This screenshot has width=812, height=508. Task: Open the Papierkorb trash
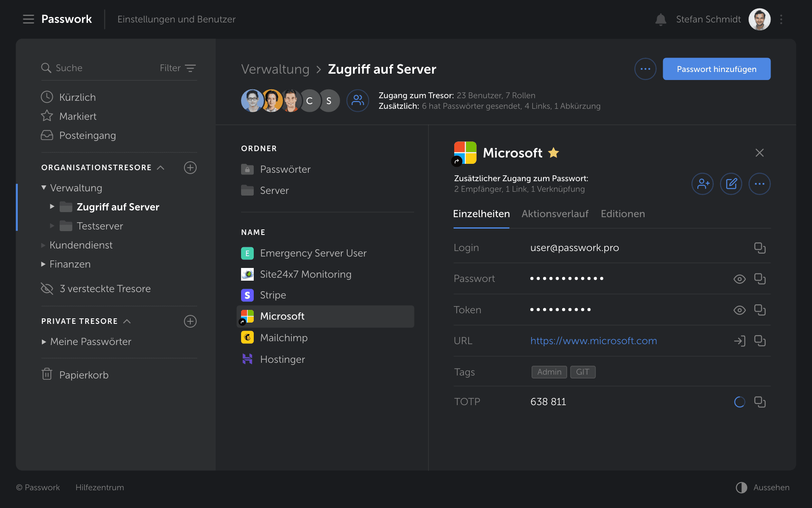tap(75, 375)
